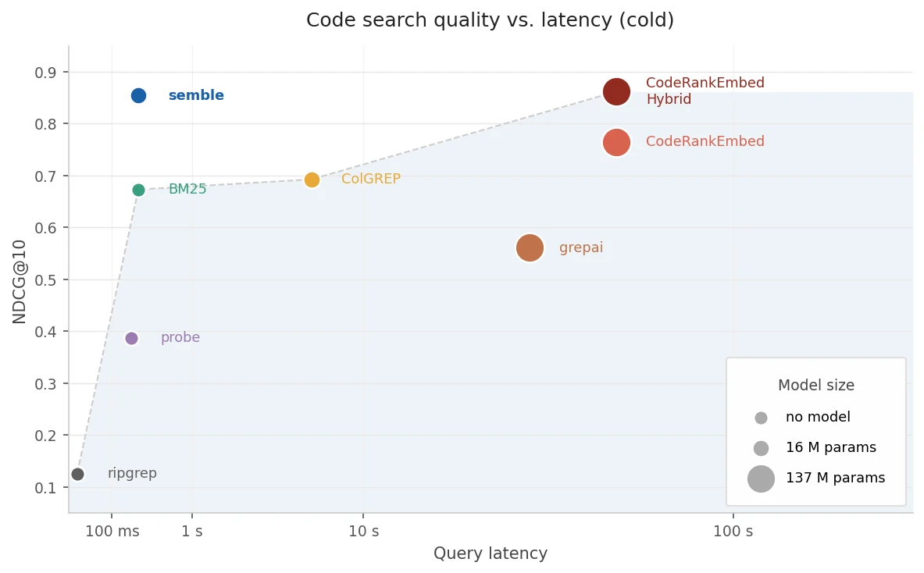The width and height of the screenshot is (924, 573).
Task: Click the blue semble data point
Action: [x=138, y=95]
